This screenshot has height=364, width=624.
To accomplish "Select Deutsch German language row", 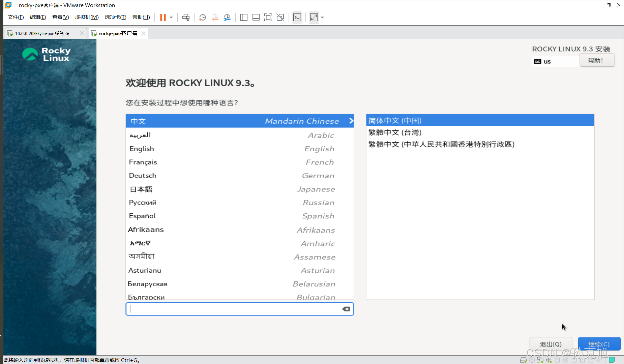I will (x=240, y=176).
